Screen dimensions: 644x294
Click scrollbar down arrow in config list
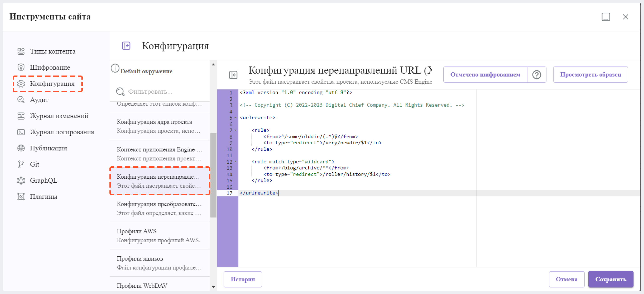(x=213, y=287)
